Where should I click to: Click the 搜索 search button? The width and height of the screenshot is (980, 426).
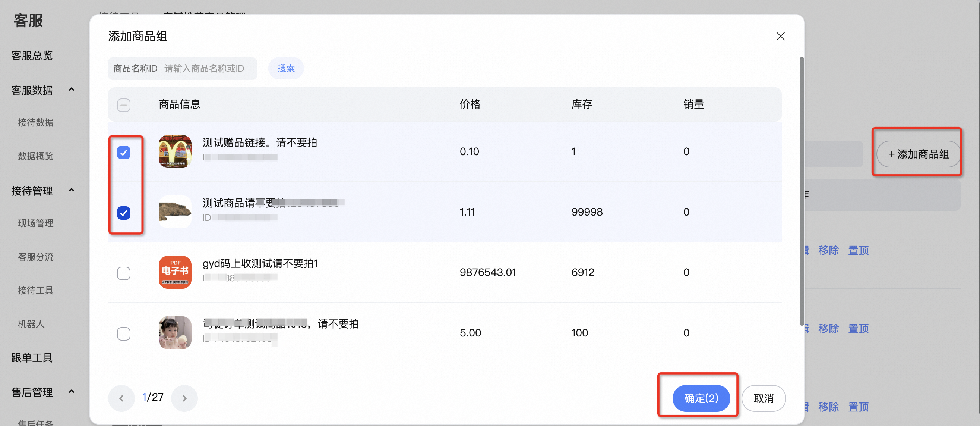click(286, 68)
